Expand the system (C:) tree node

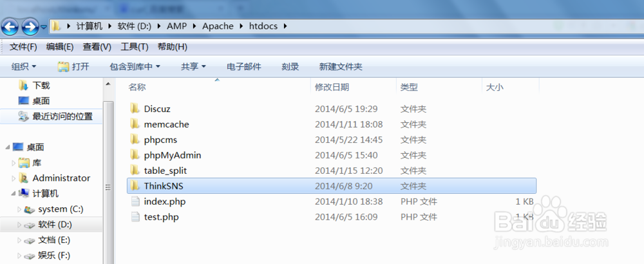tap(19, 209)
